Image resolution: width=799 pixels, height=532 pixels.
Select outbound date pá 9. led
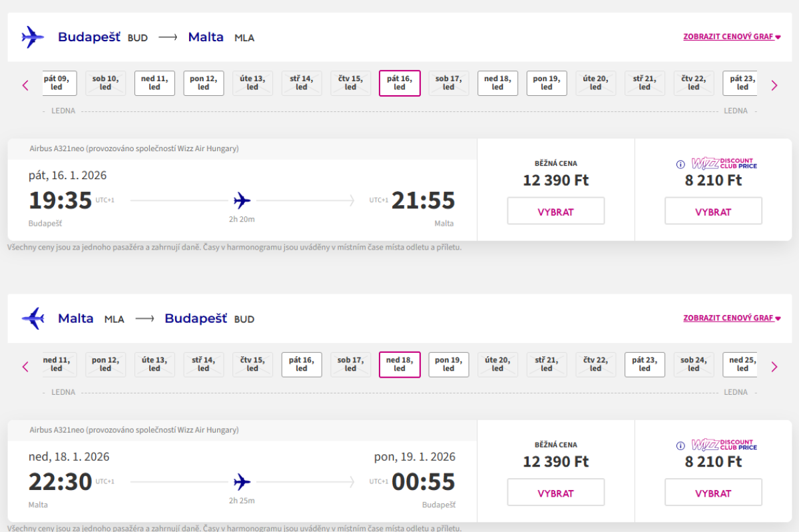(x=60, y=83)
